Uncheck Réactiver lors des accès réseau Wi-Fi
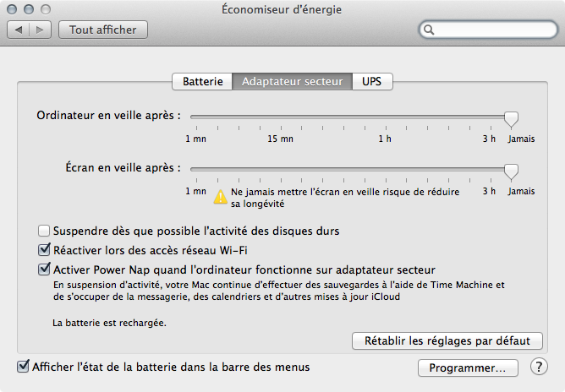 [44, 250]
